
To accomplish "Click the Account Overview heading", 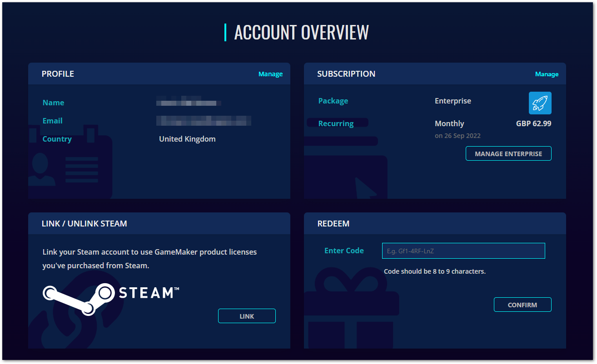I will click(x=301, y=32).
